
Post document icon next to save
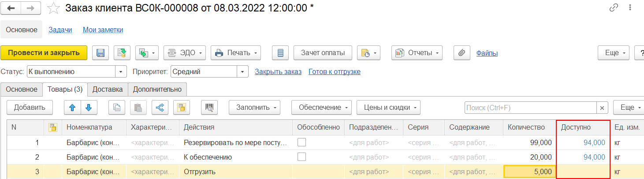122,53
